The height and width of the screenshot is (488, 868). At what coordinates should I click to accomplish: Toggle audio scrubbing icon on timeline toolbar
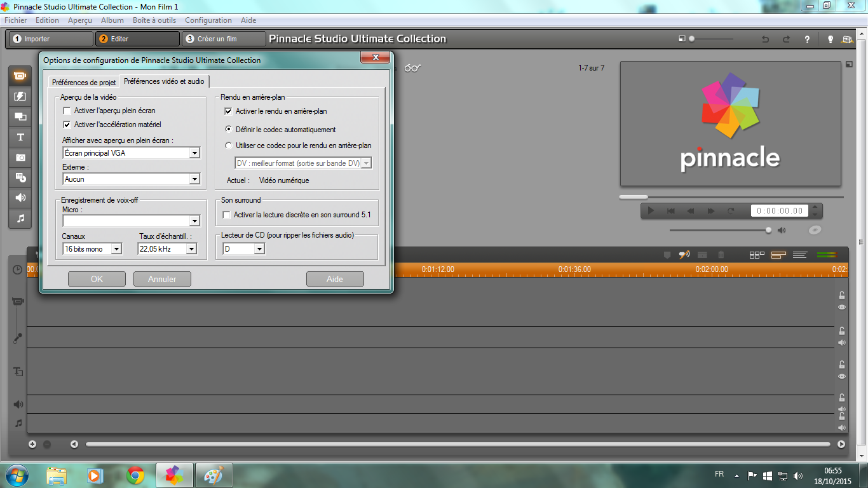[684, 255]
